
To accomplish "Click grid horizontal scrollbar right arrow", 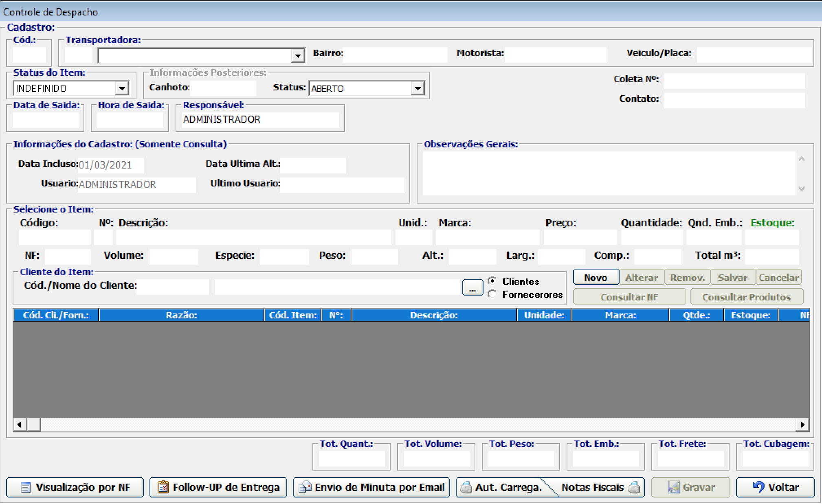I will pos(802,424).
